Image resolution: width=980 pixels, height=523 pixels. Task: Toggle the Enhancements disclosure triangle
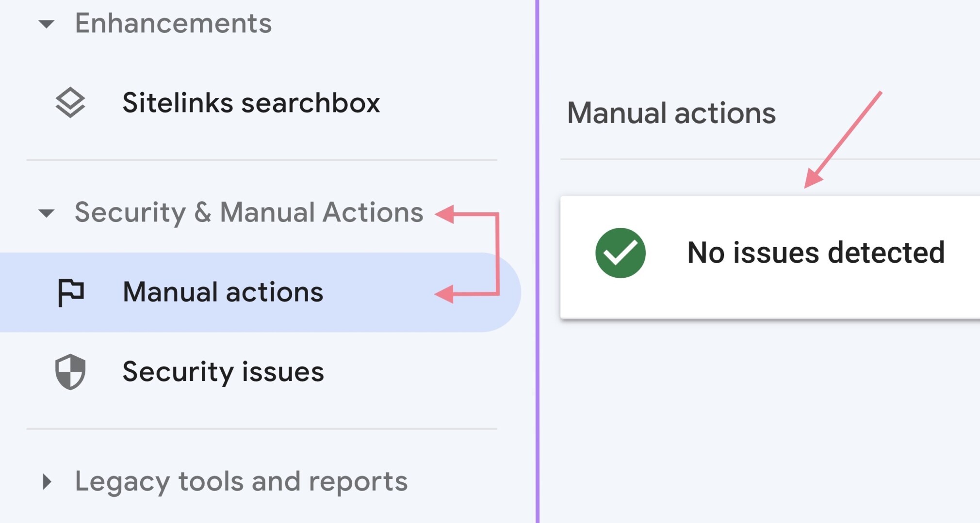47,23
